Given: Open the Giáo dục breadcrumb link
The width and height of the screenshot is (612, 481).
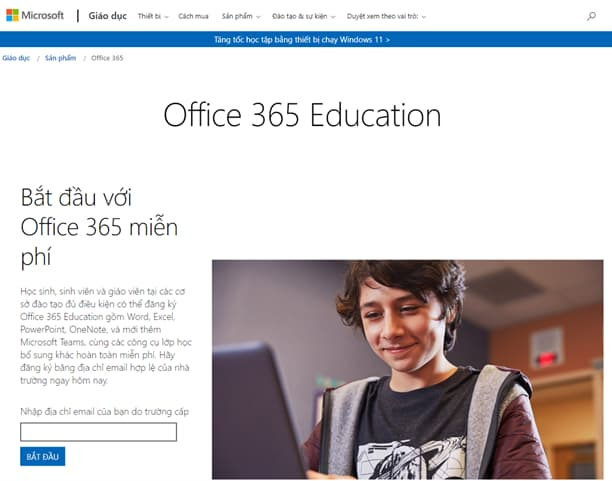Looking at the screenshot, I should [16, 58].
